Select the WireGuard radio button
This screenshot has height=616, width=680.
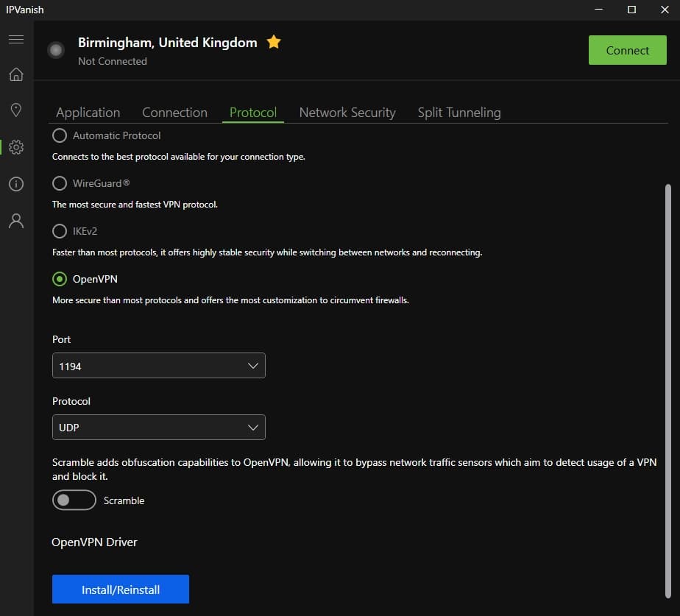click(60, 183)
